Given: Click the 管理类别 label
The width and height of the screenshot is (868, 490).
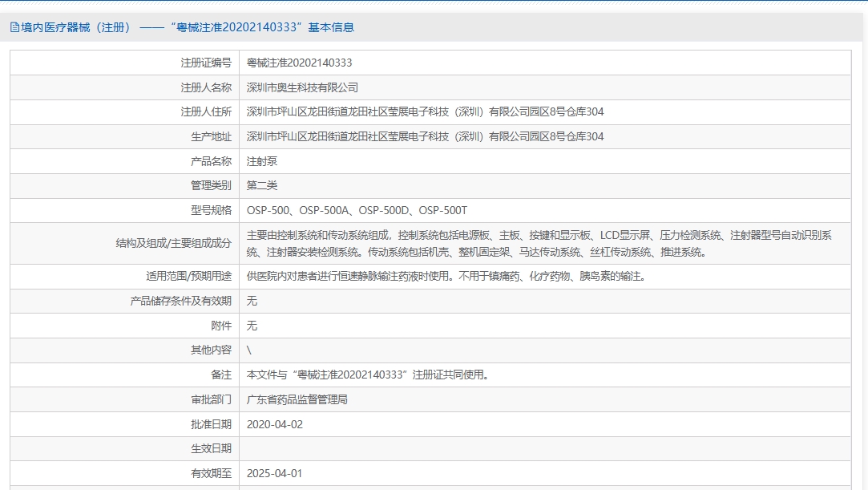Looking at the screenshot, I should (211, 185).
